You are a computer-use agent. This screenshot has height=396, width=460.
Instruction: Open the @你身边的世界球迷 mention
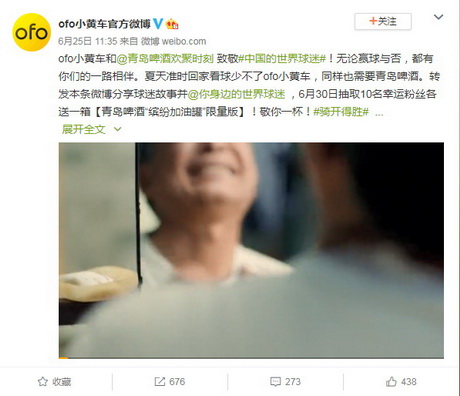pyautogui.click(x=237, y=94)
